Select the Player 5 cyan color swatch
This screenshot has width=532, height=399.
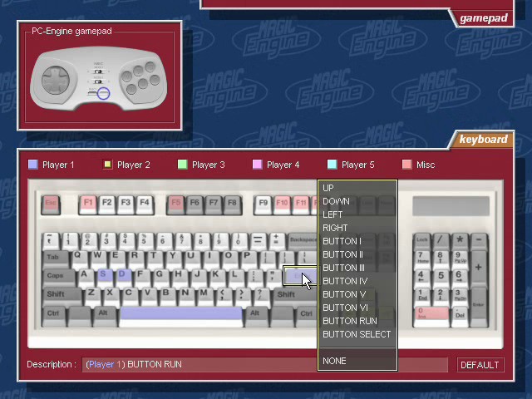click(332, 165)
